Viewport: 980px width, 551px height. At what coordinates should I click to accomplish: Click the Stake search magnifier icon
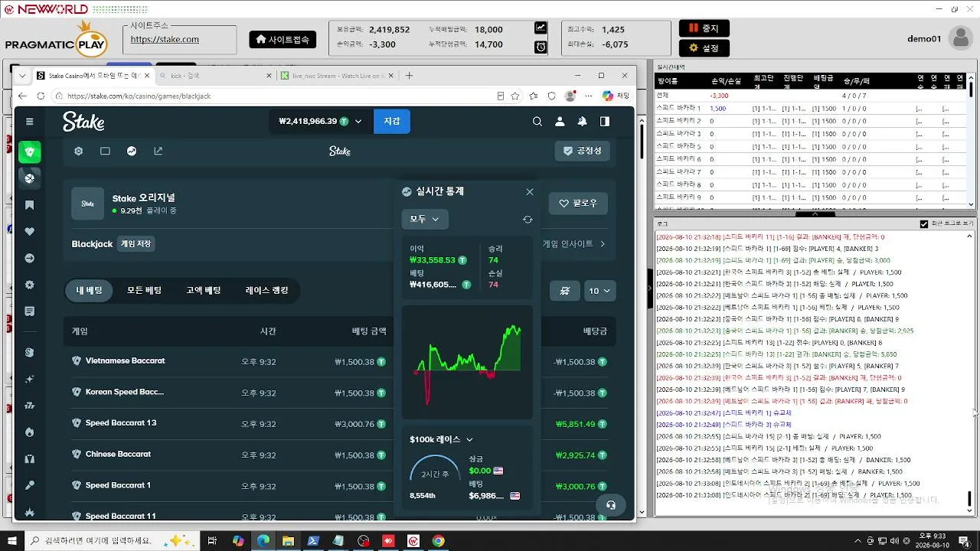537,121
